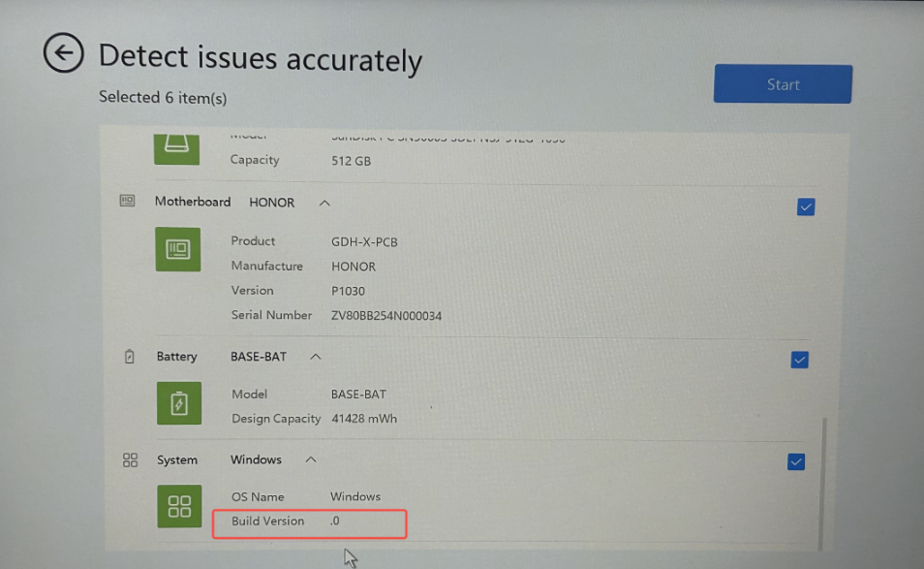Click the Start button

783,84
